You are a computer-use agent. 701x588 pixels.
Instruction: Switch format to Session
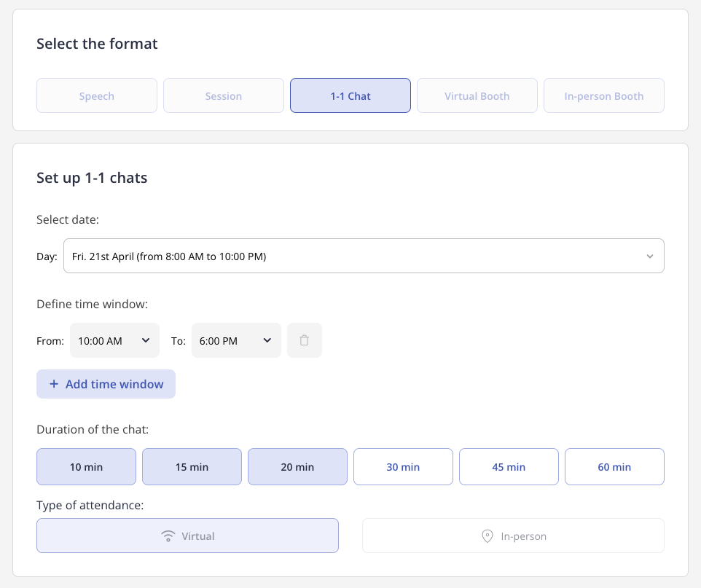click(x=224, y=95)
